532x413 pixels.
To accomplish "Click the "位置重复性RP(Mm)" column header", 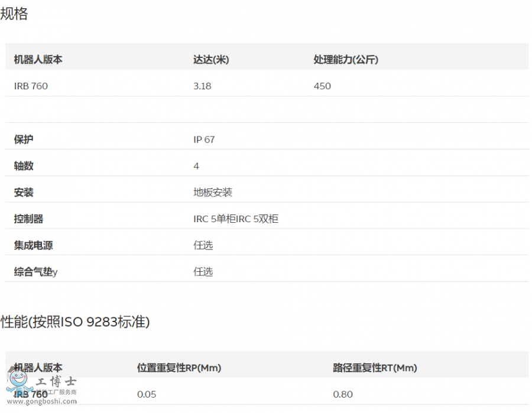I will [x=179, y=368].
